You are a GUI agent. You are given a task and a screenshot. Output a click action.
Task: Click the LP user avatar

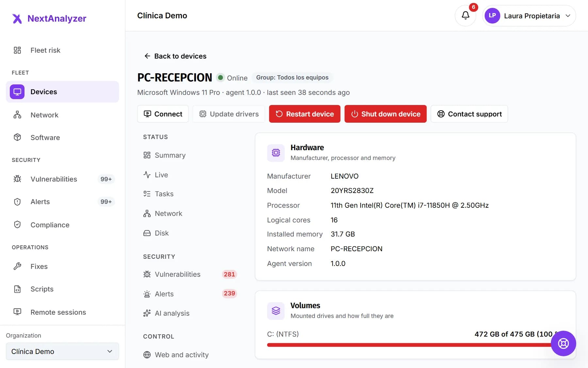[x=492, y=16]
